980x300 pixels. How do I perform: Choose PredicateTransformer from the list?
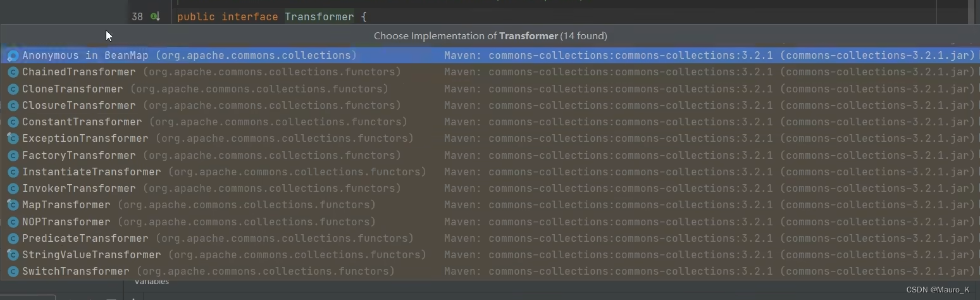[490, 238]
